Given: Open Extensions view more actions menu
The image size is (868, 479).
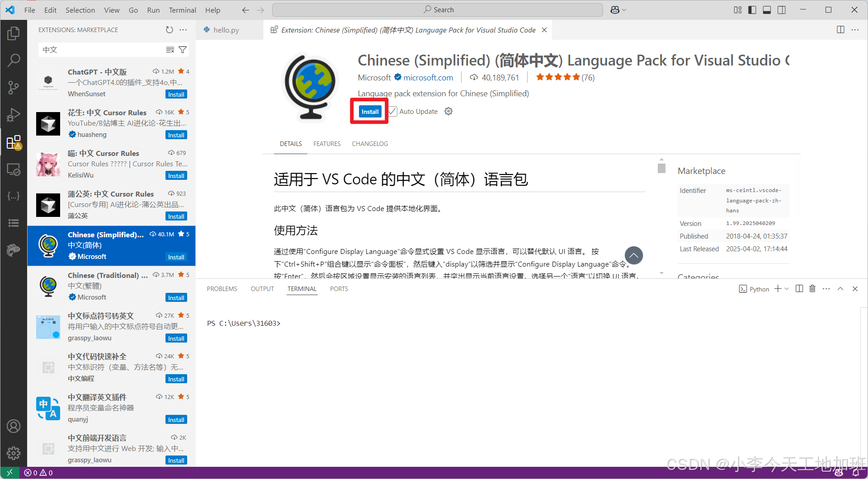Looking at the screenshot, I should (x=183, y=30).
